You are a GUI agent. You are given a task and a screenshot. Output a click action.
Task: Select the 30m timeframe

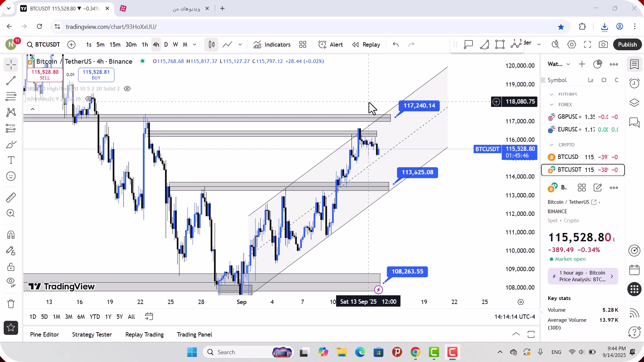pos(131,45)
